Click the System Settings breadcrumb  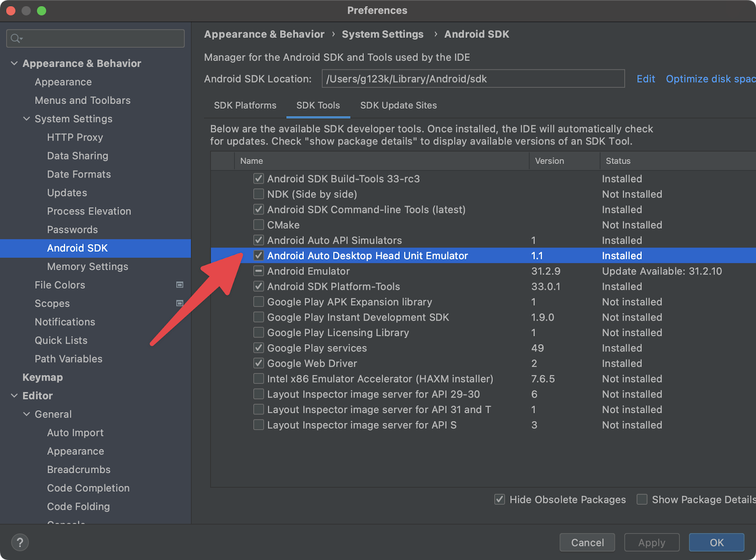click(383, 34)
